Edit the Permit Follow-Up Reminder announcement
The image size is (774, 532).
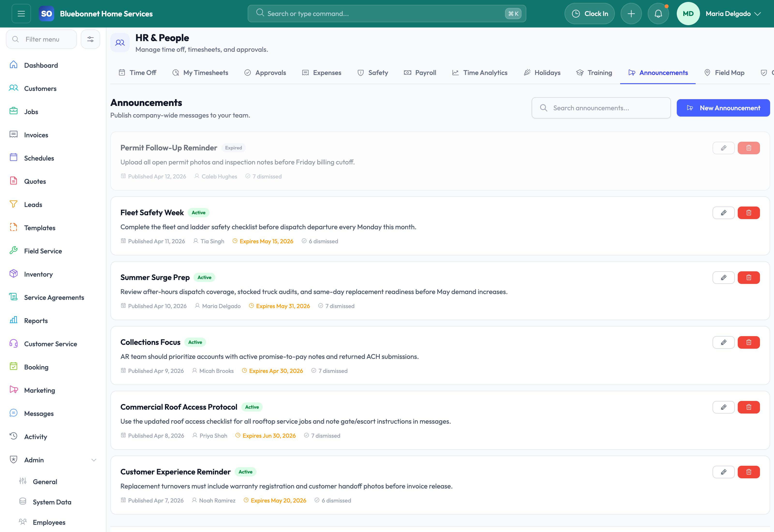point(723,148)
